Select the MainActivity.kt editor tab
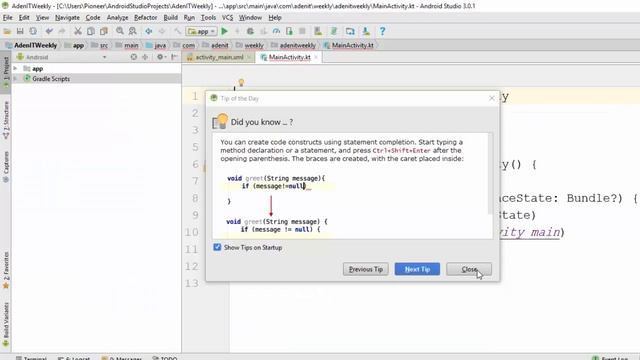 pyautogui.click(x=289, y=58)
